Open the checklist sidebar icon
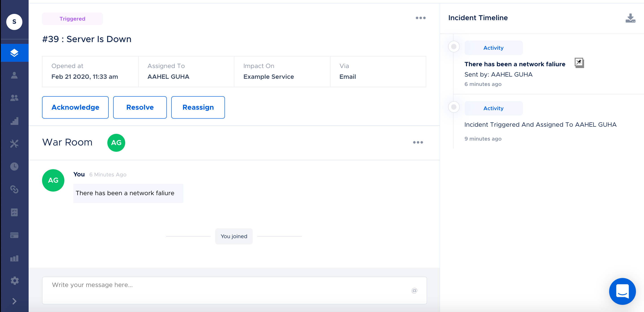 (14, 212)
